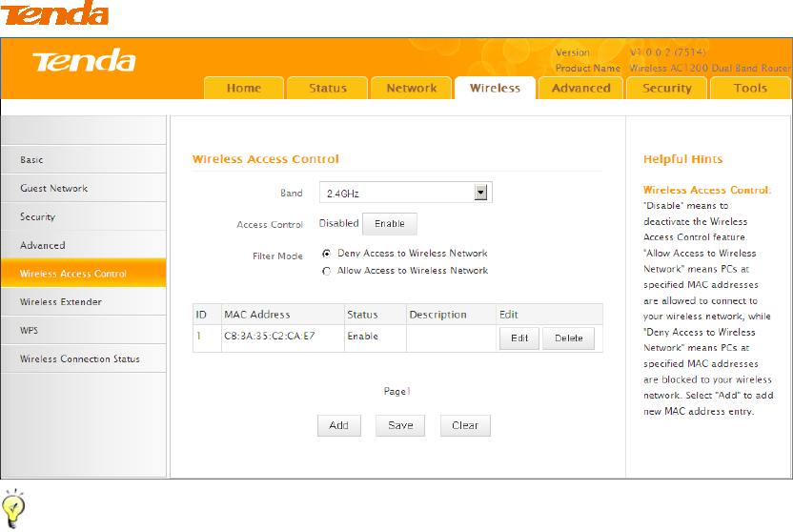Open the Home tab
This screenshot has width=793, height=532.
(244, 88)
